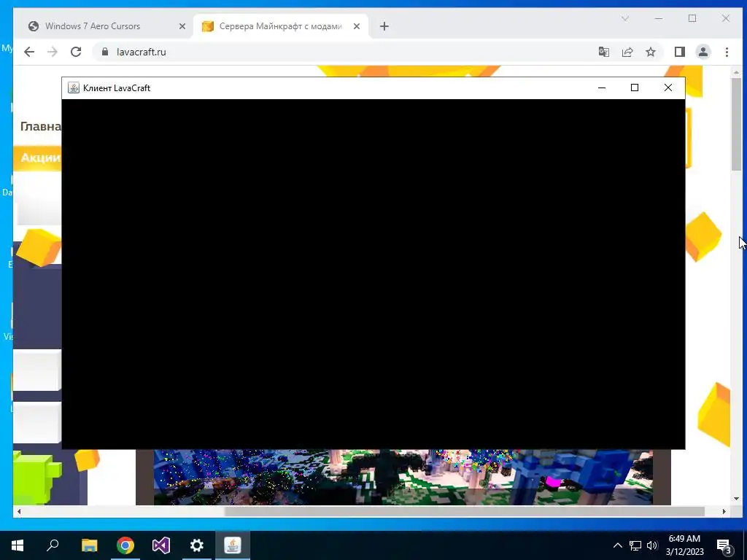This screenshot has height=560, width=747.
Task: Click the Акции button on the webpage
Action: pyautogui.click(x=38, y=158)
